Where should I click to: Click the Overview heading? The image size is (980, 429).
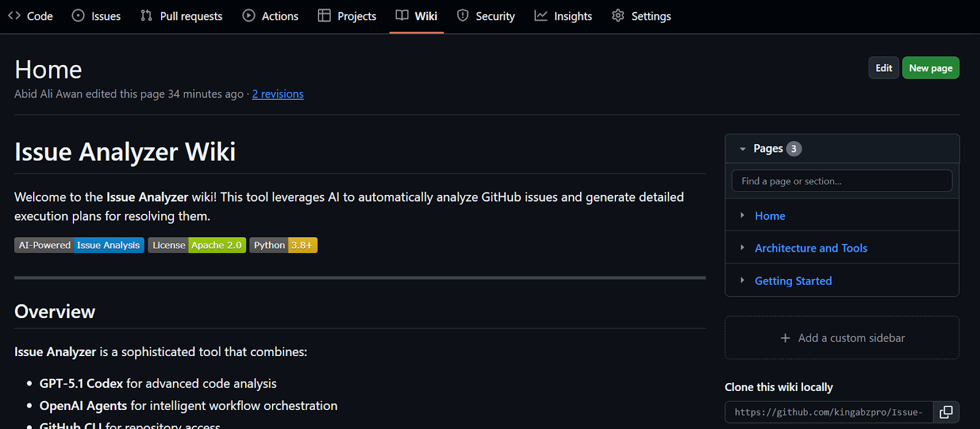55,311
